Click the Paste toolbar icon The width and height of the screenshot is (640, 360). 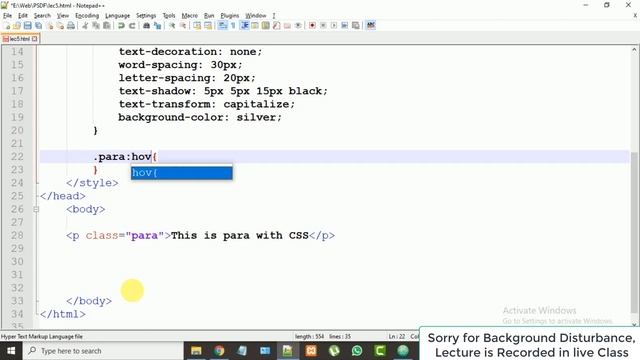[x=107, y=26]
